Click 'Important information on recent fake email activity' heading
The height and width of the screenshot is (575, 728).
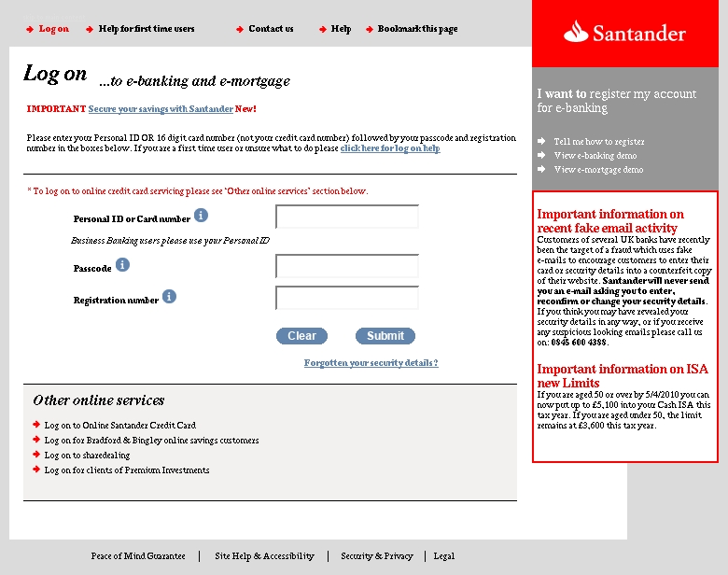pos(610,221)
